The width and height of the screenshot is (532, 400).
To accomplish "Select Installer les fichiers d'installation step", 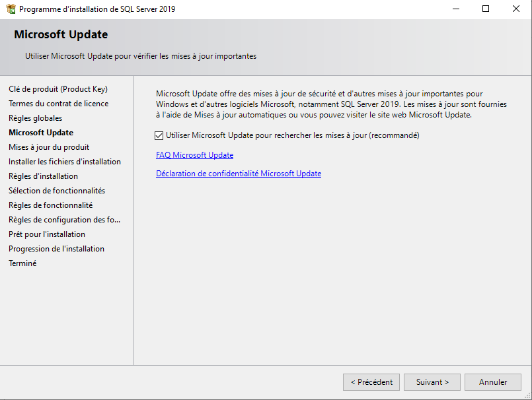I will (x=65, y=162).
